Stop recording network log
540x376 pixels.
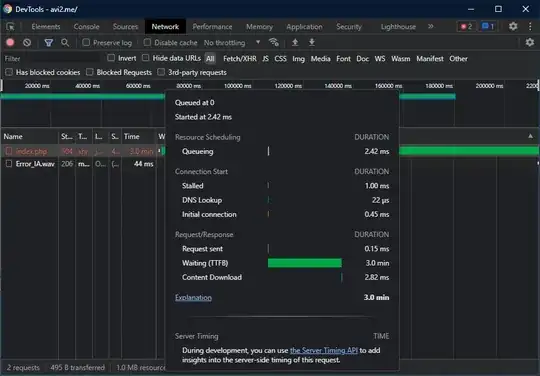[10, 42]
